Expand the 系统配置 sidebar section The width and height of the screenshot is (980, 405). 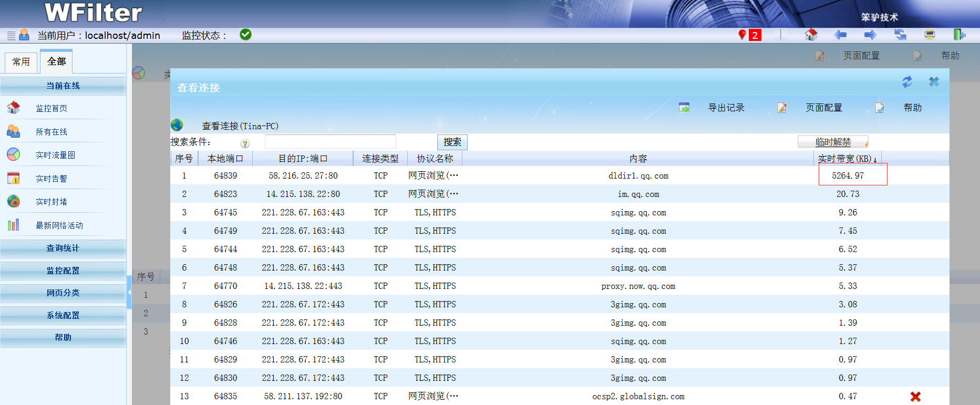[x=63, y=316]
